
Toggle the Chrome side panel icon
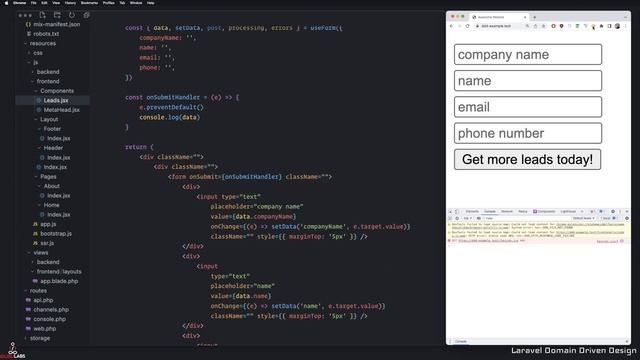pos(609,26)
